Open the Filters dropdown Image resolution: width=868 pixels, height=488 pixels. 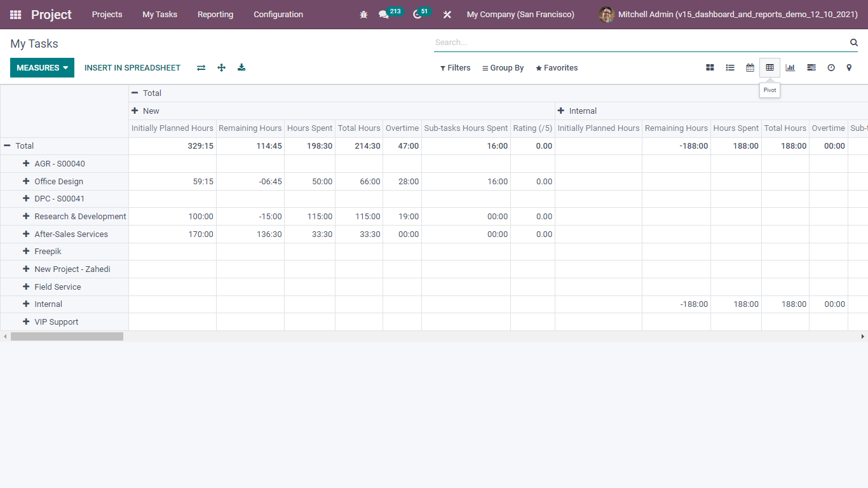click(455, 68)
